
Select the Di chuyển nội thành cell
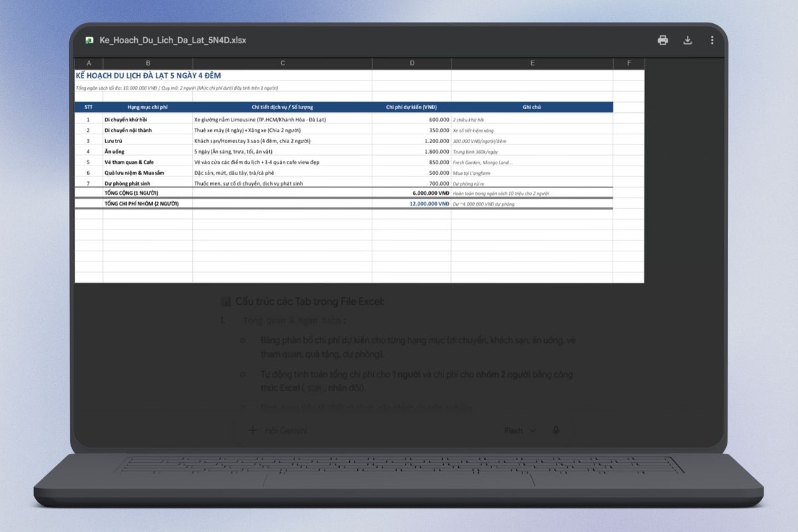[148, 130]
